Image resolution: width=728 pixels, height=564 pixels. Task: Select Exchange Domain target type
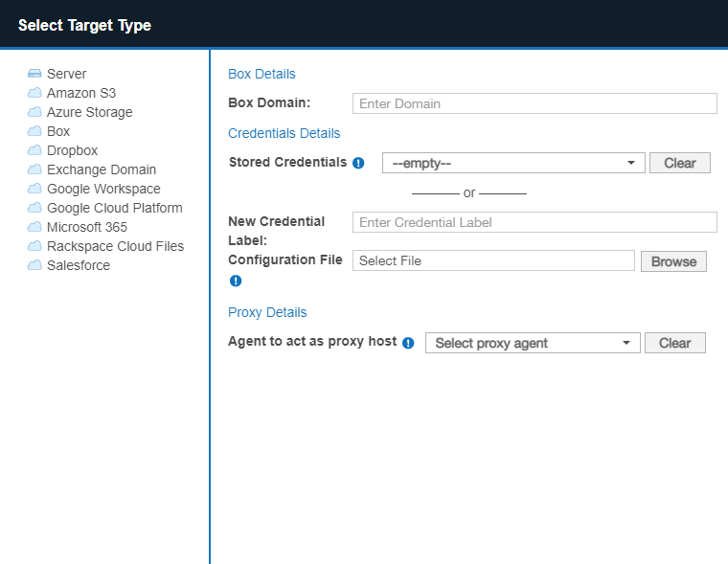(x=101, y=169)
